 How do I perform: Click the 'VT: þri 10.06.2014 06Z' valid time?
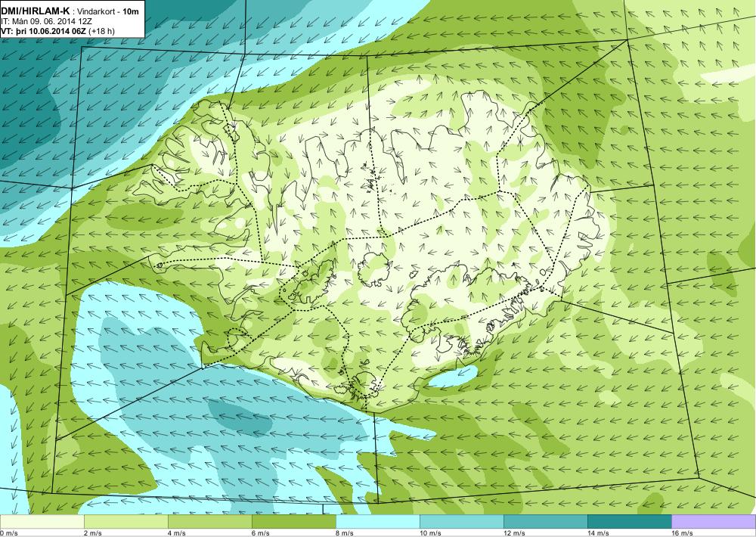[x=43, y=31]
